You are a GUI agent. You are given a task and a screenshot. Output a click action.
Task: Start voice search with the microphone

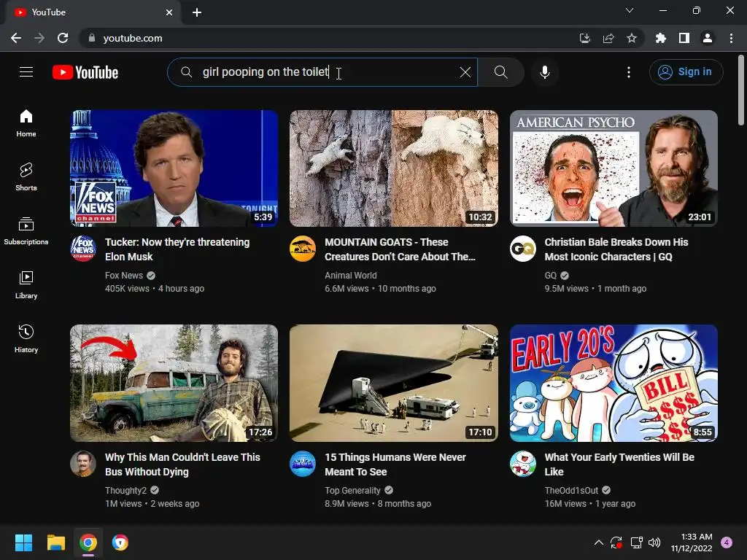point(544,72)
